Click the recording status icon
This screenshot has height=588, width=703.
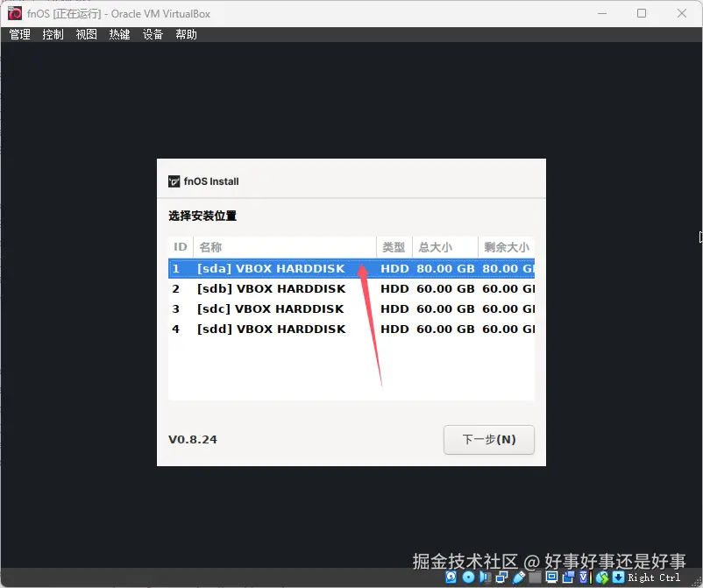pyautogui.click(x=569, y=577)
